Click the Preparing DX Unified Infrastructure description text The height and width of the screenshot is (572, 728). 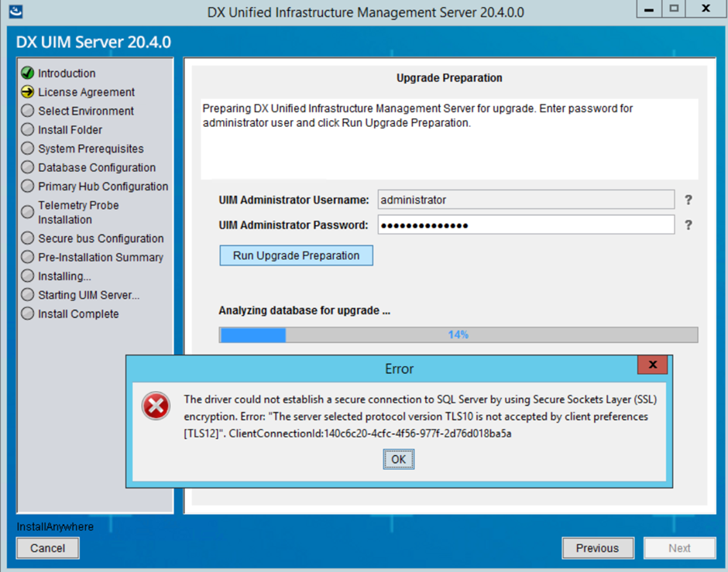[x=417, y=115]
